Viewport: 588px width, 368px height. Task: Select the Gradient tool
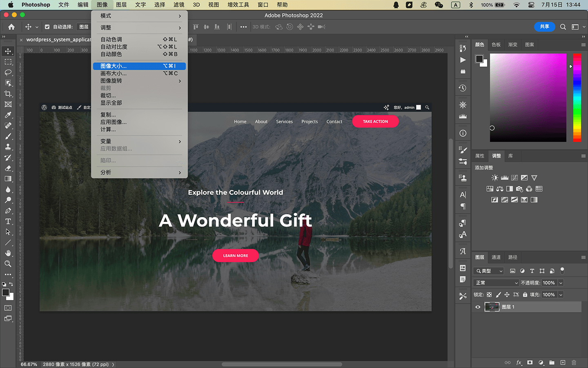[8, 179]
